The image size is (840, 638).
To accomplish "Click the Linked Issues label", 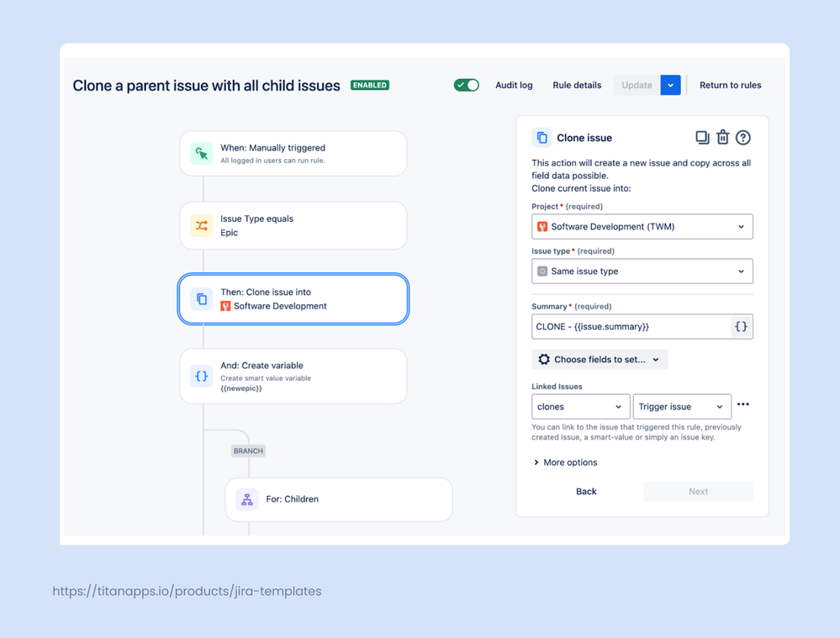I will coord(557,386).
